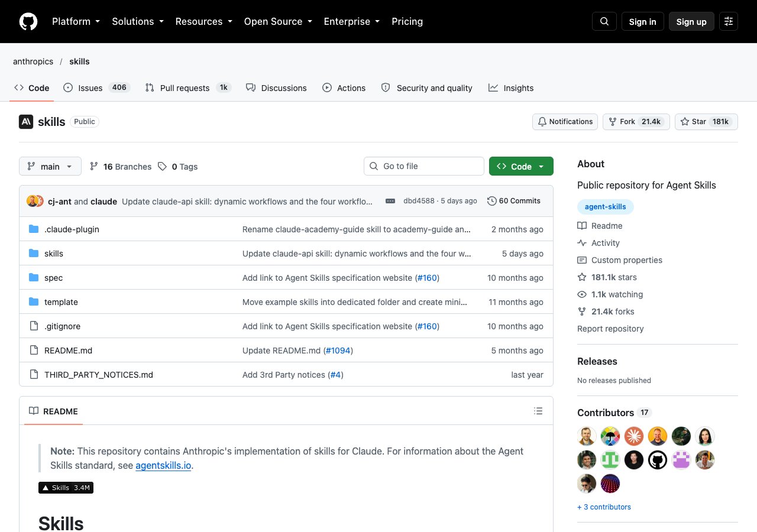757x532 pixels.
Task: Open the Contributors heading link
Action: click(x=614, y=413)
